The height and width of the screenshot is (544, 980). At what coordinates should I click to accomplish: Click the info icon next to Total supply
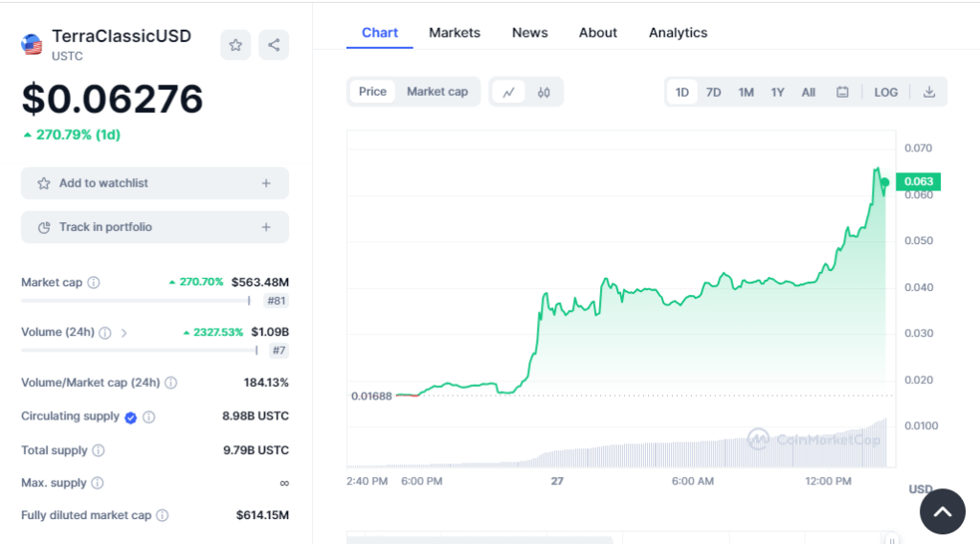pyautogui.click(x=99, y=450)
